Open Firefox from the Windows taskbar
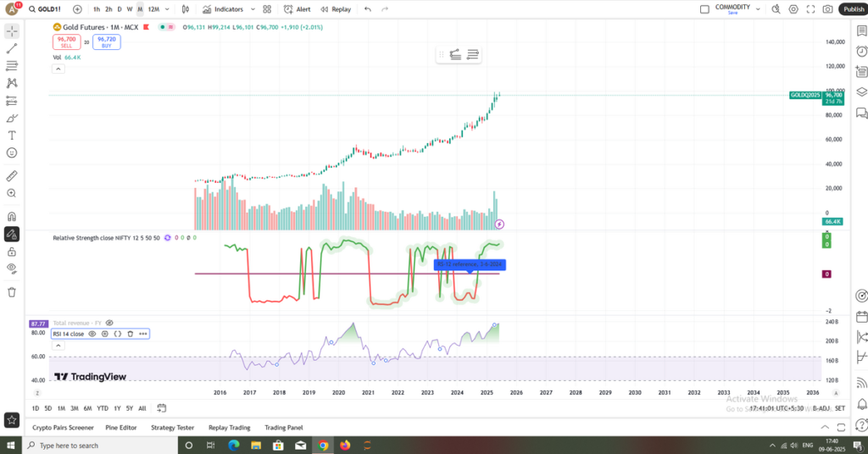 point(345,446)
